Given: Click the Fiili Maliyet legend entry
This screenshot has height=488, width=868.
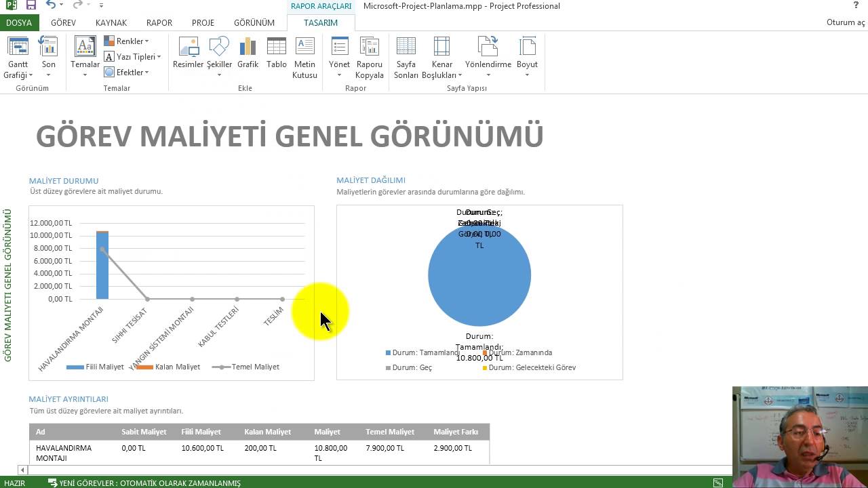Looking at the screenshot, I should point(96,367).
